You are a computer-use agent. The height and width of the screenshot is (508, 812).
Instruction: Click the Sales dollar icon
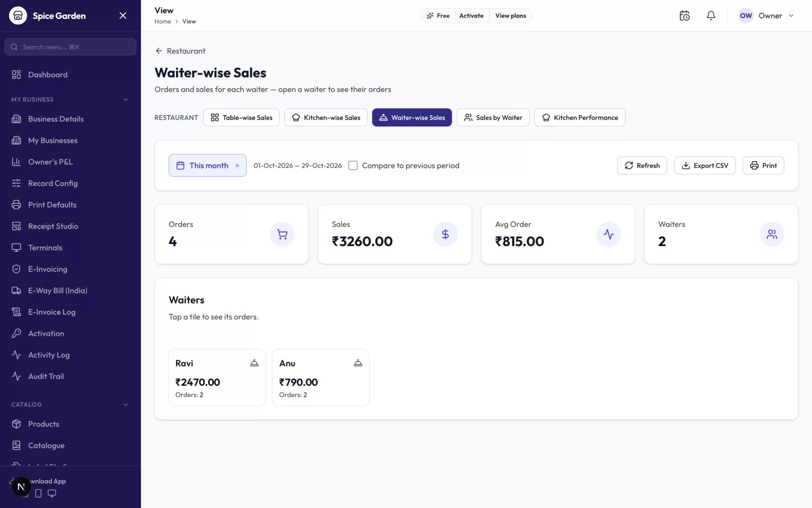click(445, 234)
